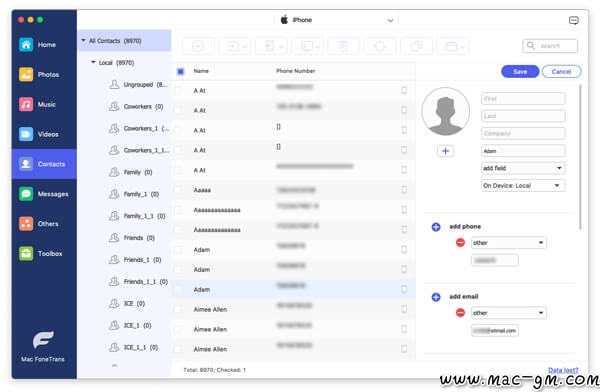This screenshot has height=392, width=600.
Task: Check the last Aimee Allen checkbox
Action: [x=178, y=349]
